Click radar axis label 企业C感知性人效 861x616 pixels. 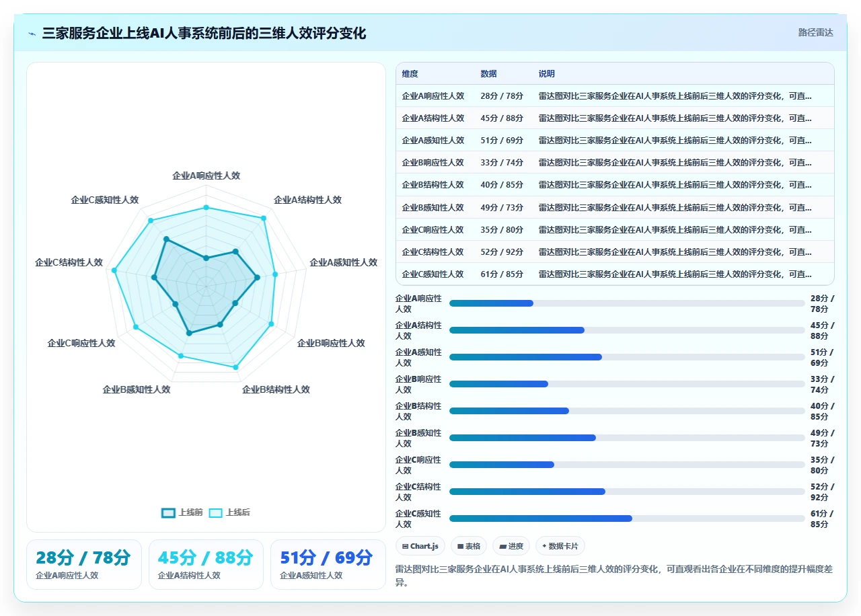[105, 200]
